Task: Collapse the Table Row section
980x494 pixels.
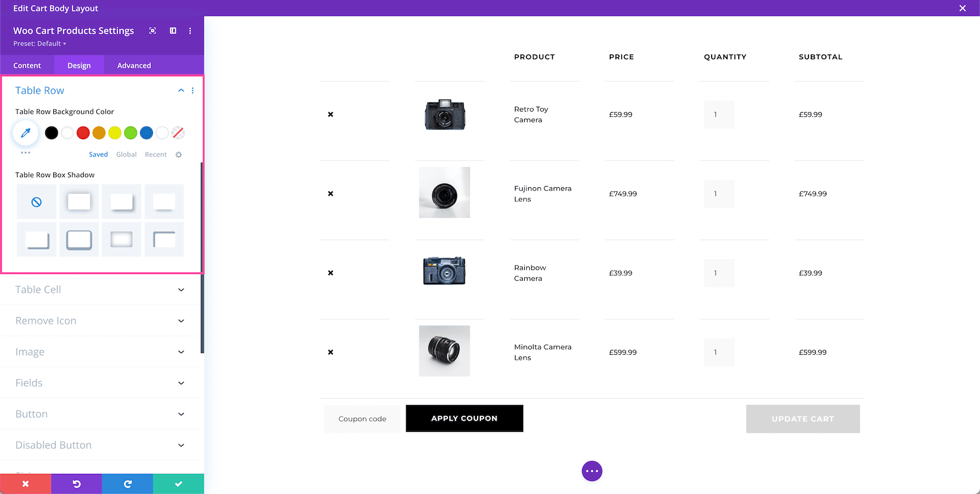Action: pos(181,90)
